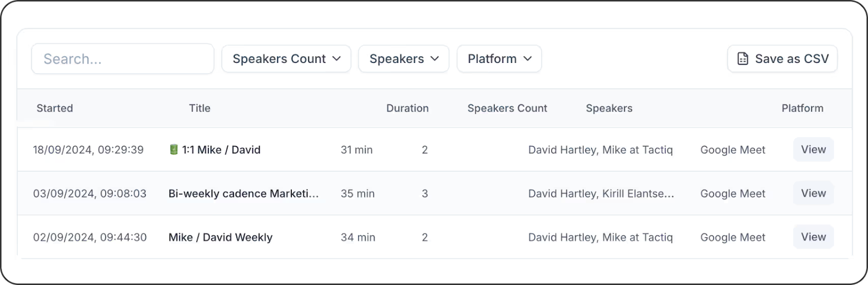The height and width of the screenshot is (285, 868).
Task: Focus the Search input field
Action: pos(123,59)
